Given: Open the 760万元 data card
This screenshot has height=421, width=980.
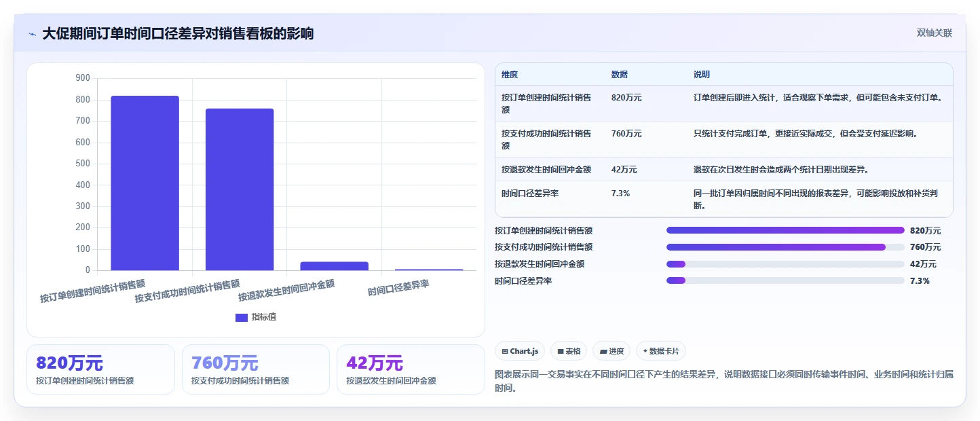Looking at the screenshot, I should tap(256, 369).
